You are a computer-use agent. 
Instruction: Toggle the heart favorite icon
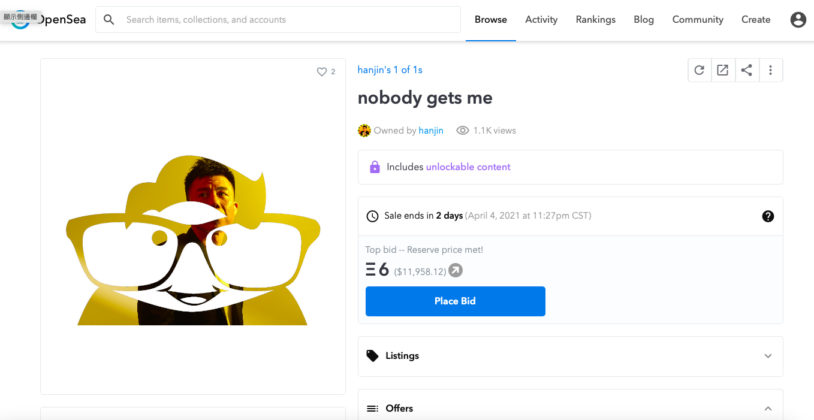pos(322,72)
